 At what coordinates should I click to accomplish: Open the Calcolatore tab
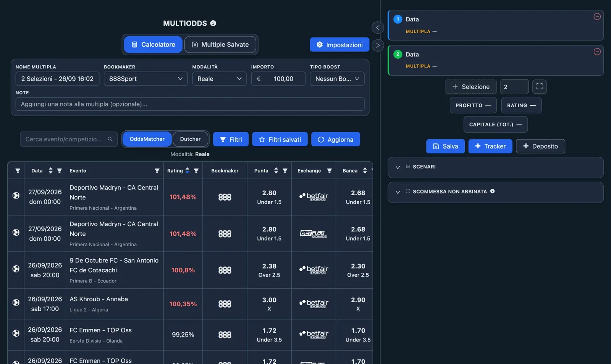[153, 45]
